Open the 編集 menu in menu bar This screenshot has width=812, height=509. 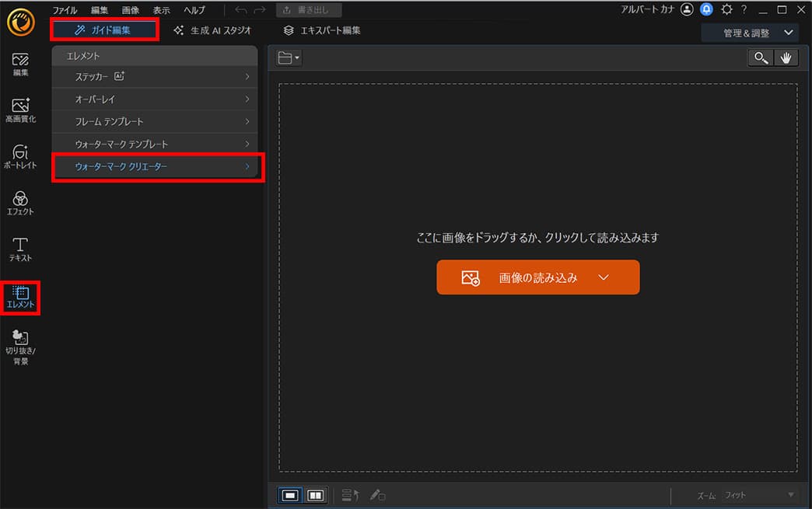coord(100,10)
